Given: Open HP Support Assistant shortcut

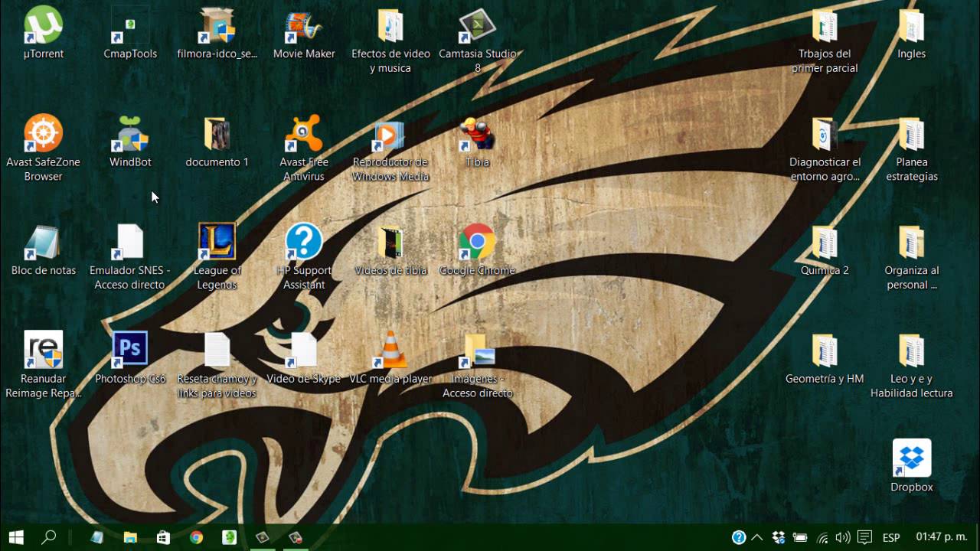Looking at the screenshot, I should (304, 258).
